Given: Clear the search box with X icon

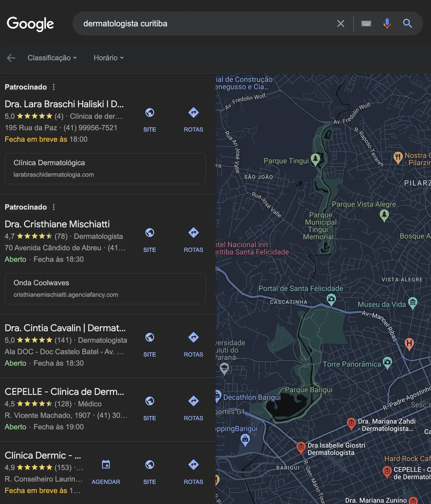Looking at the screenshot, I should pos(340,23).
